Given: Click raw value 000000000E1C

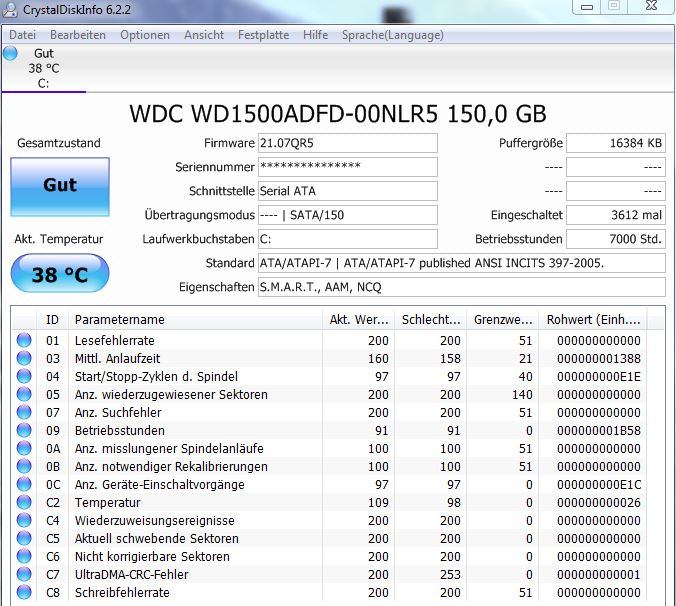Looking at the screenshot, I should pyautogui.click(x=599, y=485).
